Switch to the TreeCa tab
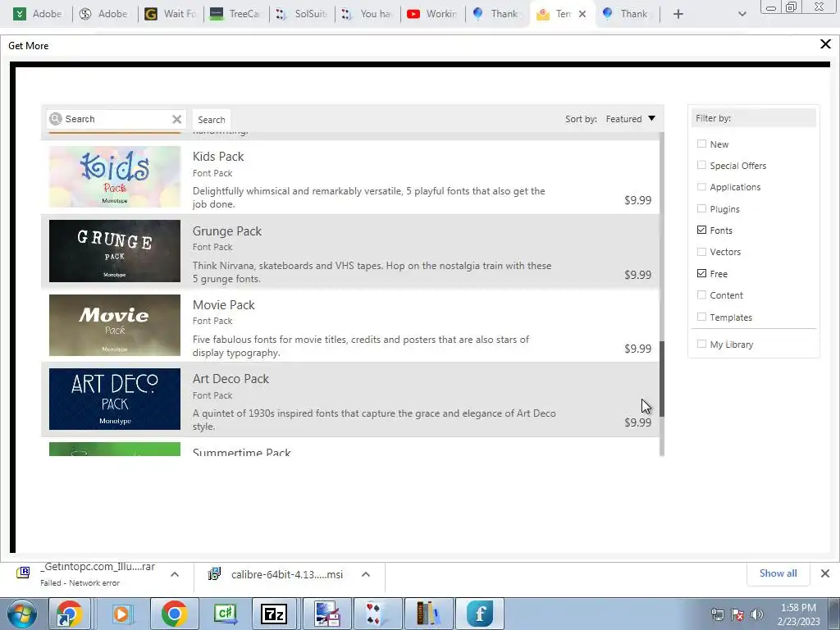The height and width of the screenshot is (630, 840). coord(235,14)
